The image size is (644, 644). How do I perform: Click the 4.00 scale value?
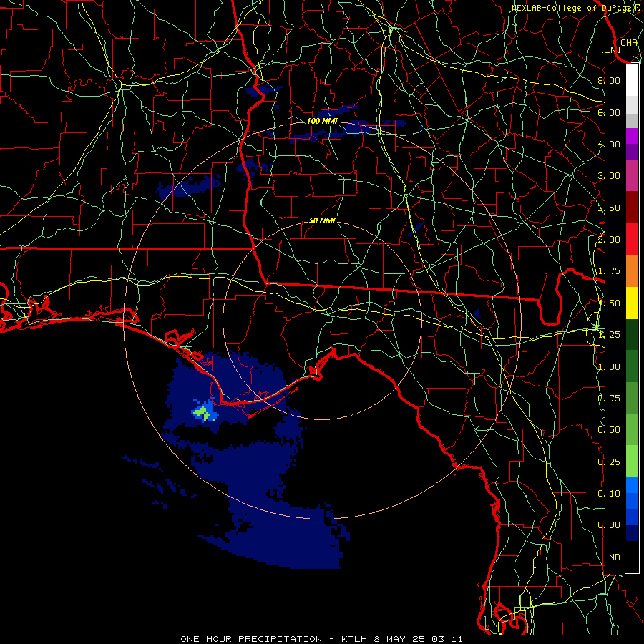coord(609,144)
